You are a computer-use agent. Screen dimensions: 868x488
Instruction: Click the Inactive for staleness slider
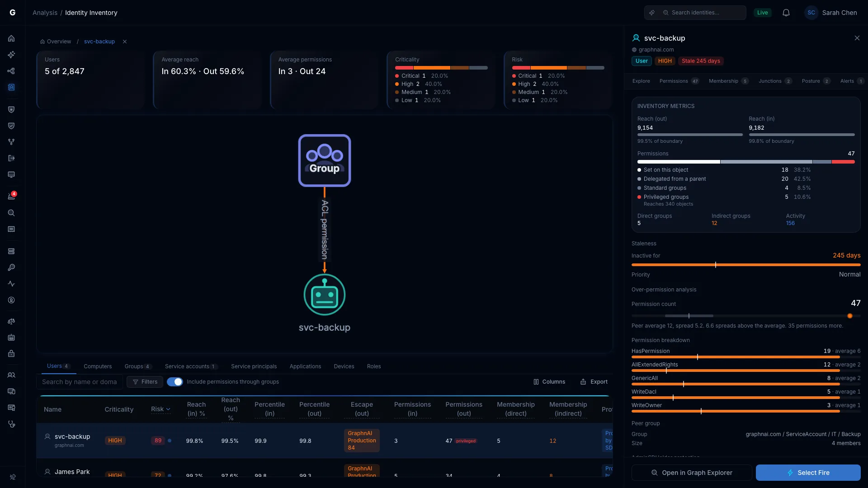[x=746, y=265]
